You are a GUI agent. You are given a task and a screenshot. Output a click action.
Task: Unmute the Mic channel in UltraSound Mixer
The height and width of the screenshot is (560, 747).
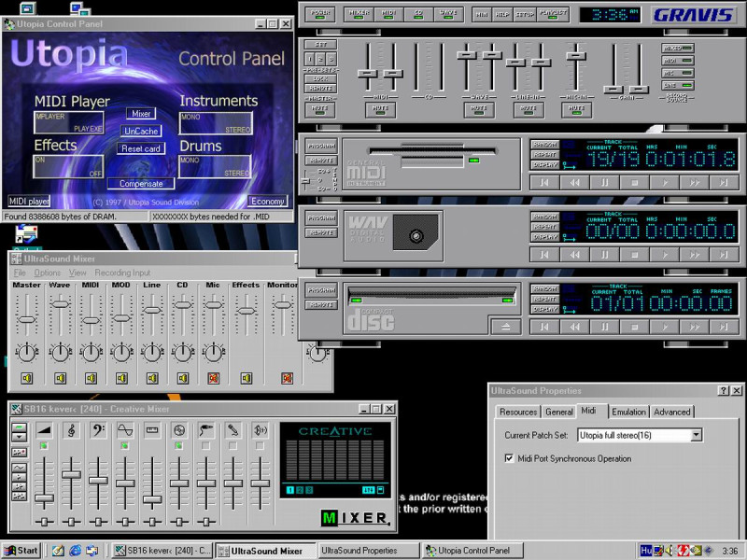[x=214, y=378]
